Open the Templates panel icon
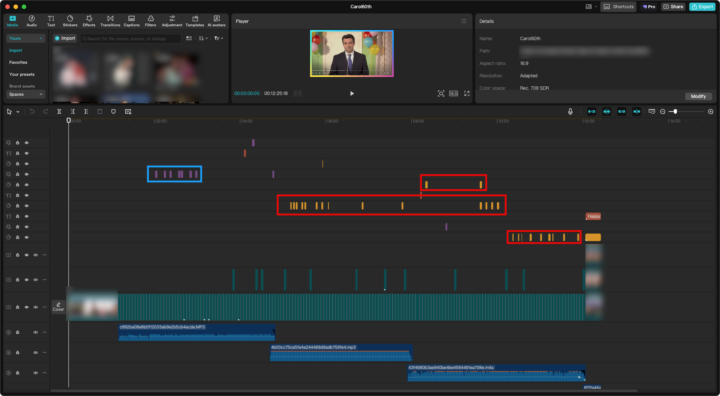Screen dimensions: 720x396 click(195, 21)
